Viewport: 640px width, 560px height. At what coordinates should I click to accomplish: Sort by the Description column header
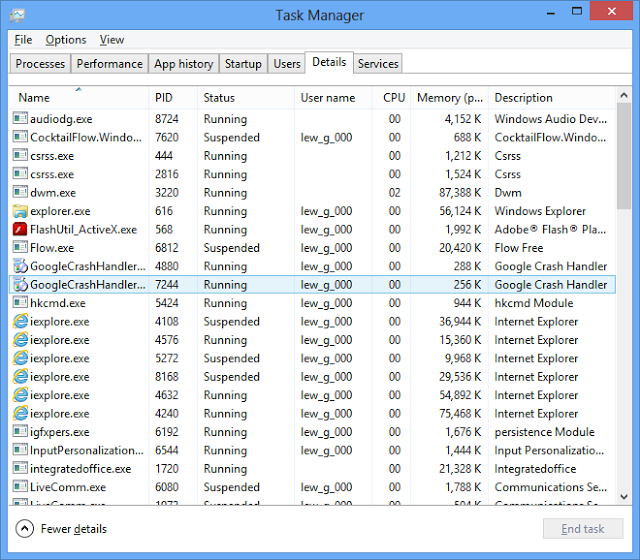(x=552, y=98)
